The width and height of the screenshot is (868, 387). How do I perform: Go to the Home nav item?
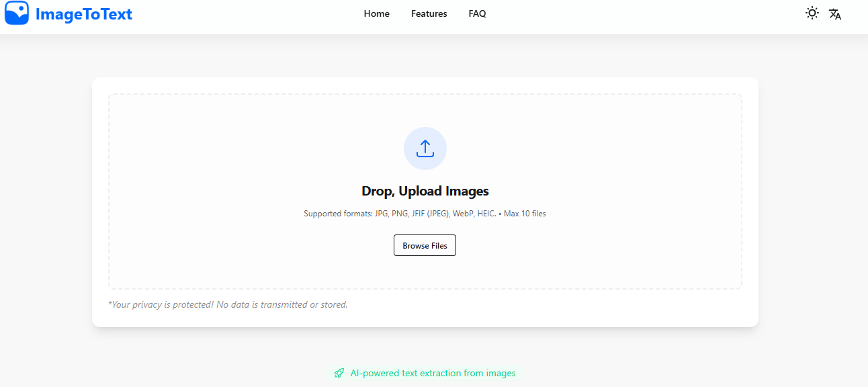(x=376, y=13)
